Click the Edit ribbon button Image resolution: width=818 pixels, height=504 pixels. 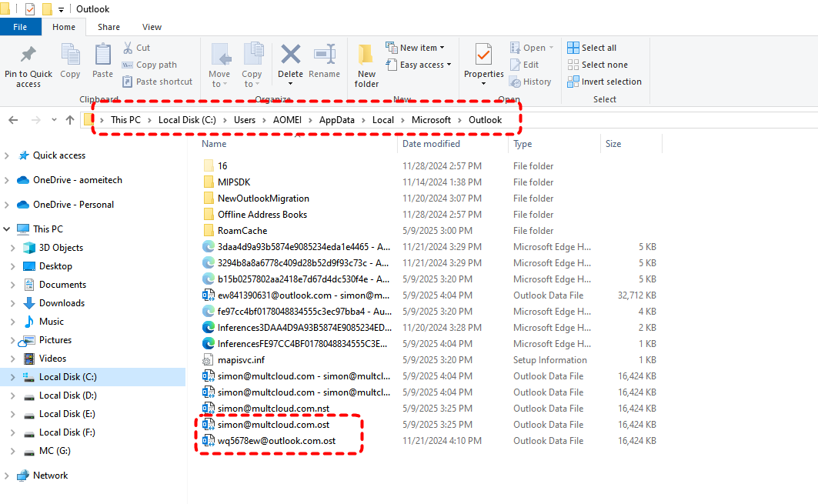tap(525, 65)
